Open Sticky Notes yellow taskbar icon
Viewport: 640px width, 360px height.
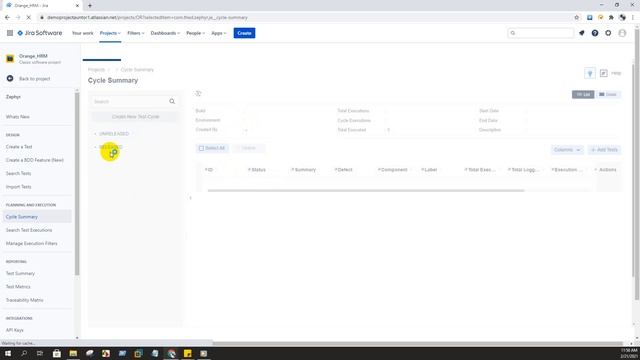coord(187,353)
